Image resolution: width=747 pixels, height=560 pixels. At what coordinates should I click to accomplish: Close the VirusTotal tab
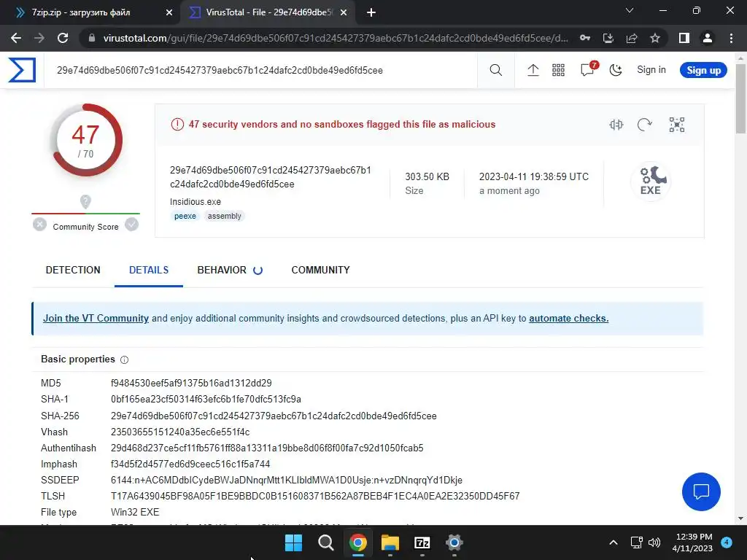pos(344,12)
